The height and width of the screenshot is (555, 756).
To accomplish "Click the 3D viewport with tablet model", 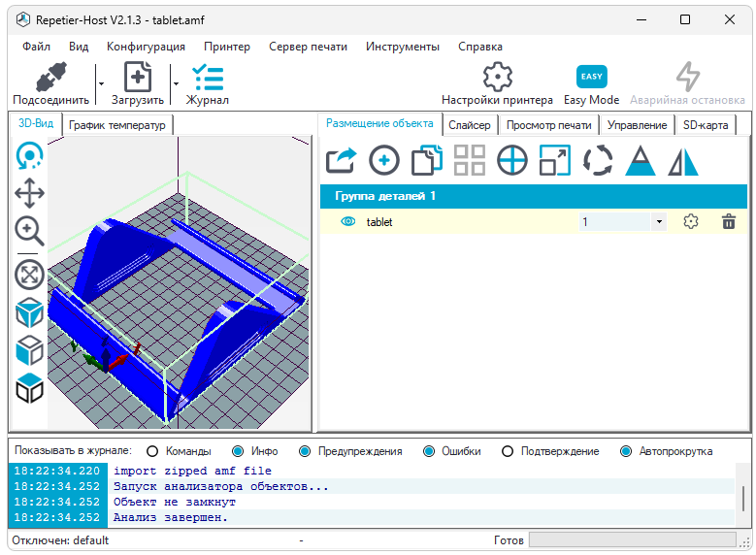I will [179, 282].
